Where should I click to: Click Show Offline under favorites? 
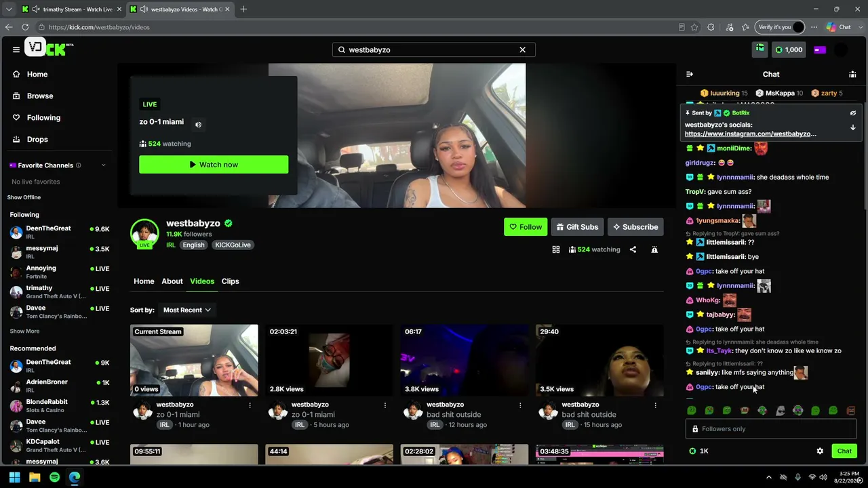pyautogui.click(x=24, y=197)
